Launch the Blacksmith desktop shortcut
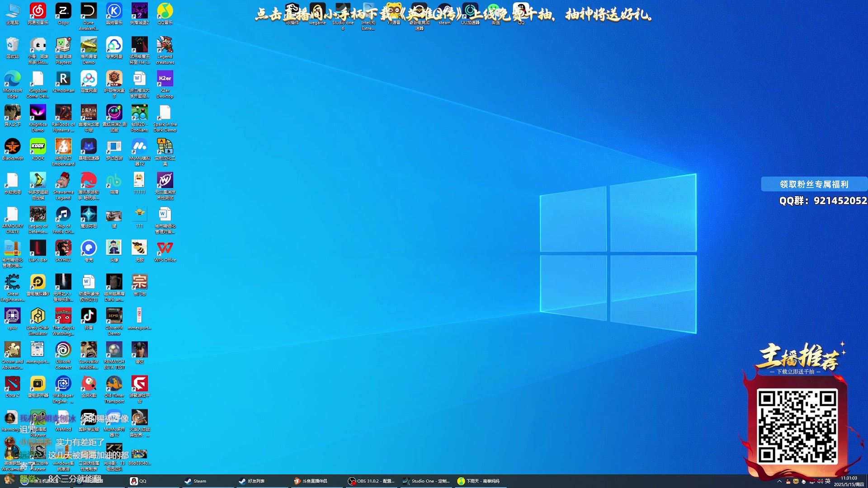Screen dimensions: 868x488 tap(13, 150)
